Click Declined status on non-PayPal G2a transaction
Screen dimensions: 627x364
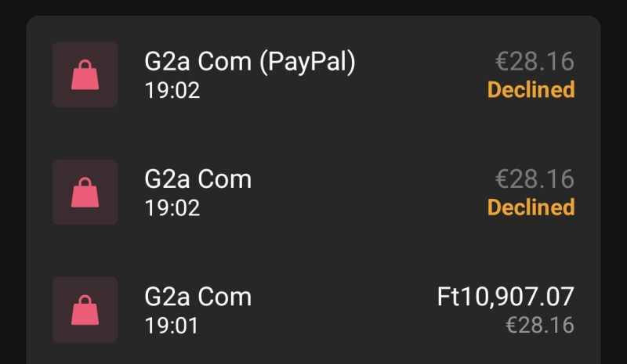[531, 207]
